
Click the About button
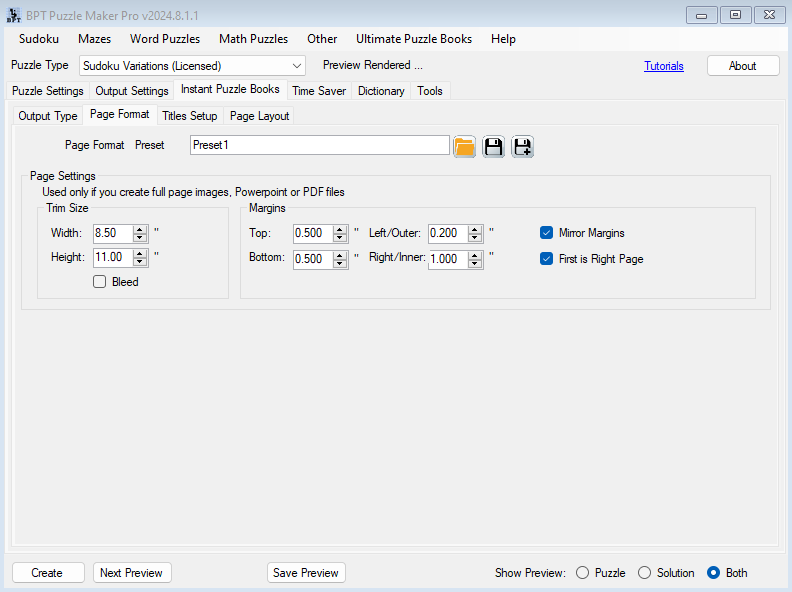tap(743, 66)
